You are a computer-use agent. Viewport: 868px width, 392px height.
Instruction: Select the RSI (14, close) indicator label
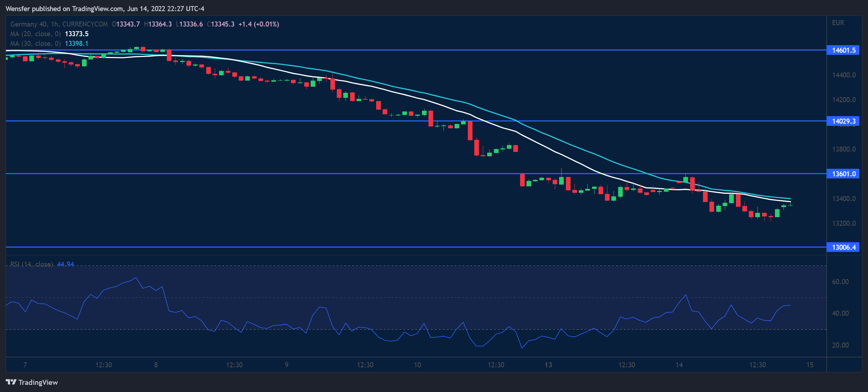pos(31,264)
